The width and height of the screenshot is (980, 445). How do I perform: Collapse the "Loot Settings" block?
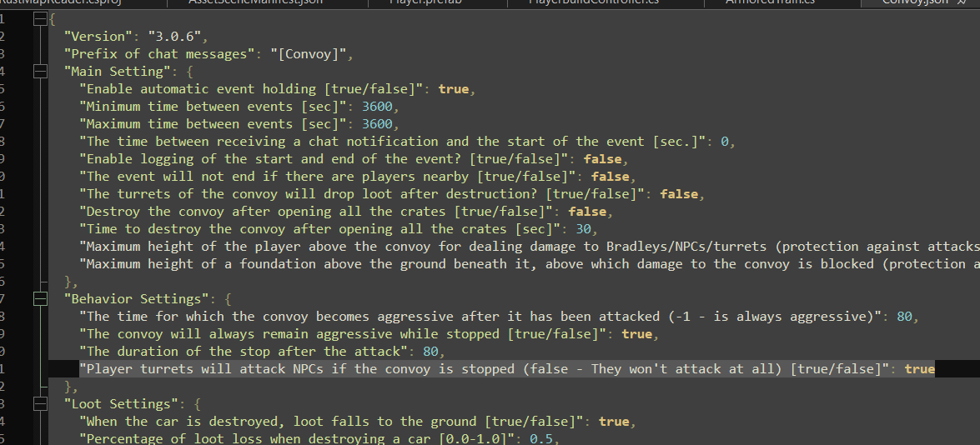pyautogui.click(x=41, y=404)
